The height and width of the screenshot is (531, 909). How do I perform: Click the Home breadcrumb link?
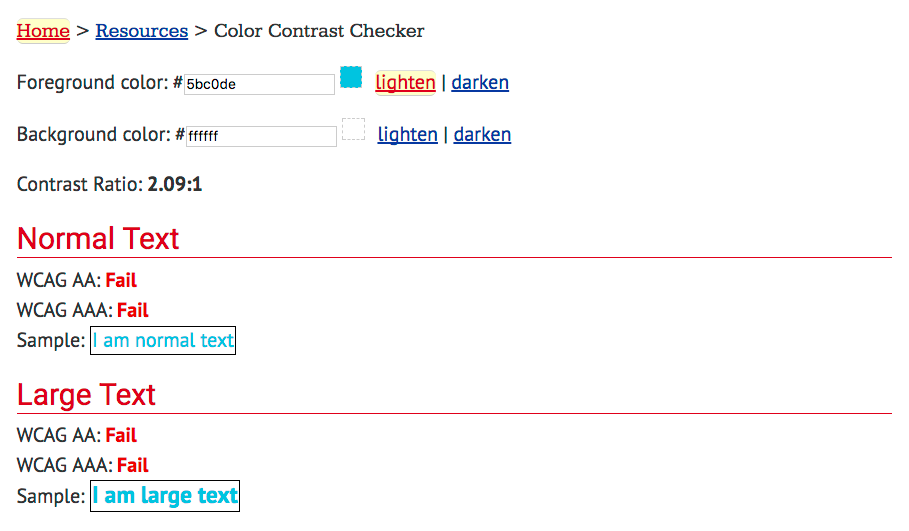43,31
